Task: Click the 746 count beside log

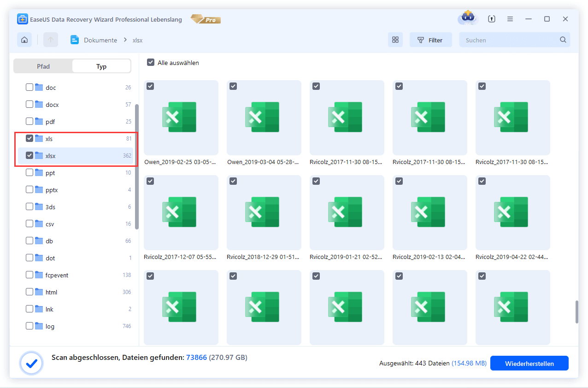Action: (x=127, y=326)
